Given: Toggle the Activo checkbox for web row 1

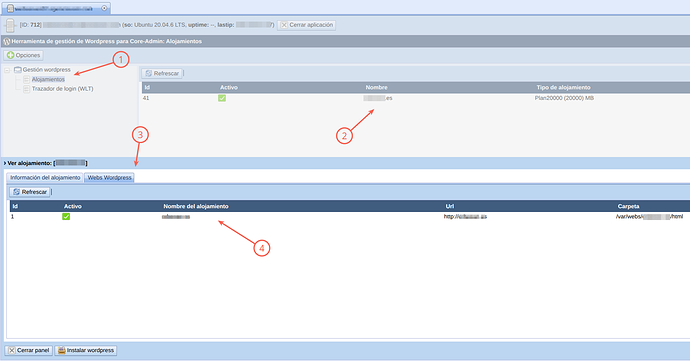Looking at the screenshot, I should point(66,217).
